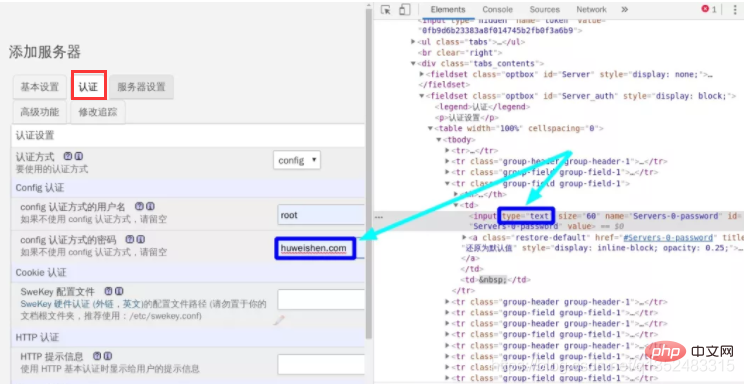The height and width of the screenshot is (384, 744).
Task: Click the SweKey 硬件认证 link text
Action: pyautogui.click(x=56, y=304)
